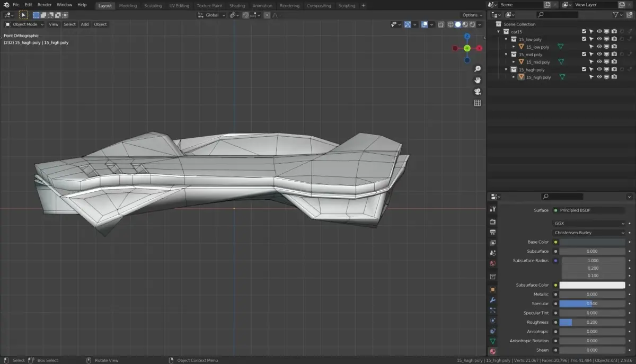
Task: Open the Render menu
Action: [x=45, y=5]
